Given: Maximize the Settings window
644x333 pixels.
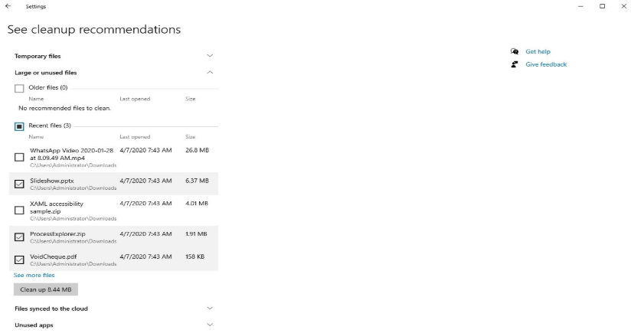Looking at the screenshot, I should click(x=602, y=6).
